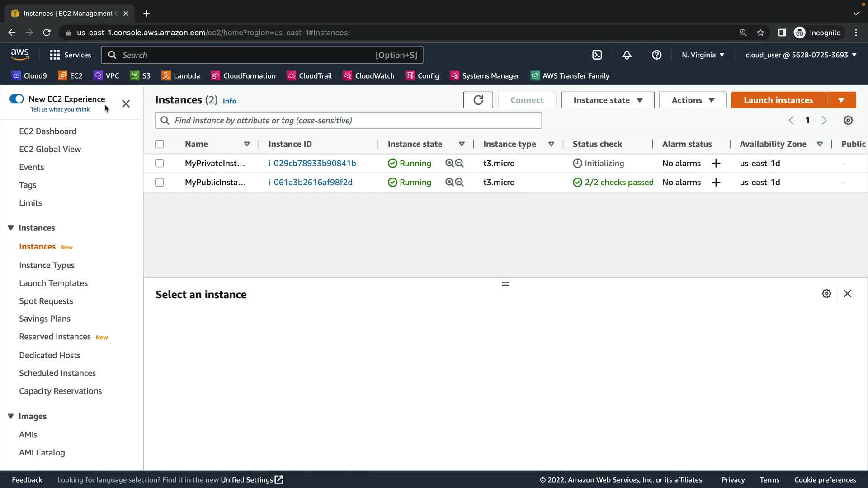
Task: Open the notifications bell
Action: pyautogui.click(x=627, y=55)
